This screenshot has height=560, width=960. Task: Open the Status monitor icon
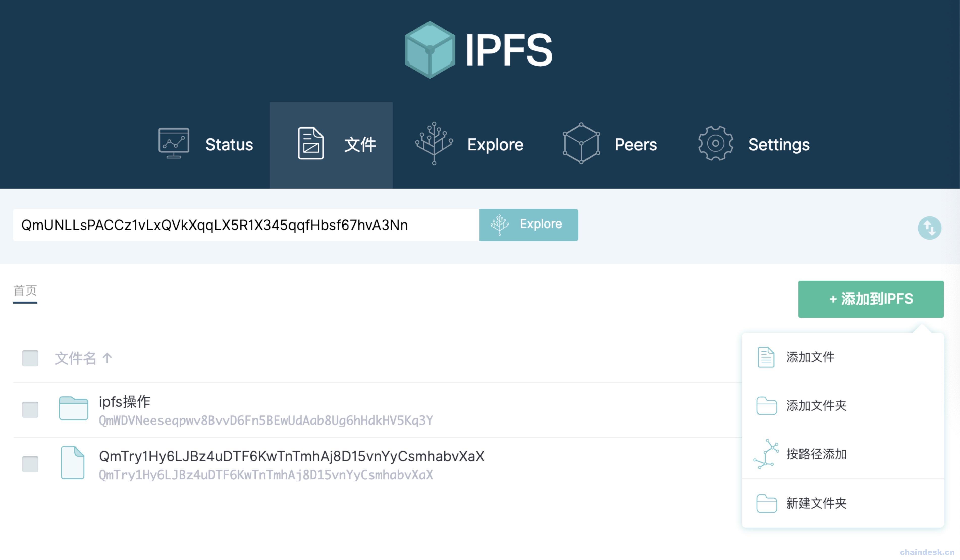coord(174,143)
